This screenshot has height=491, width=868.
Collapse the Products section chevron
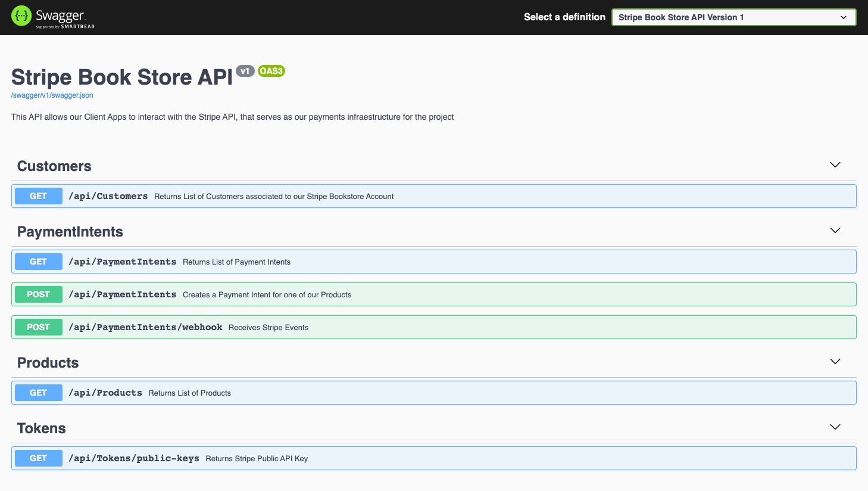835,362
